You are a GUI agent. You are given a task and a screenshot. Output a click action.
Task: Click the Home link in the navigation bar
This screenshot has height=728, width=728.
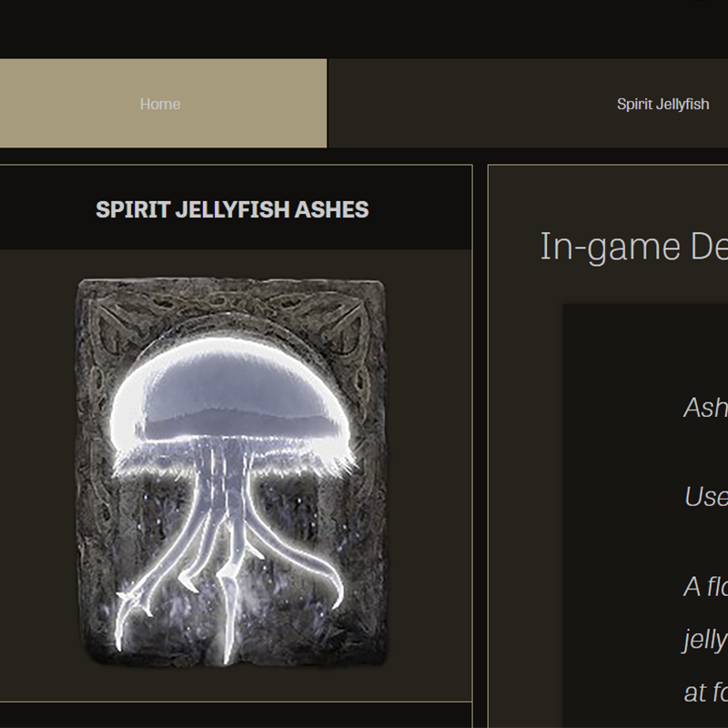160,104
